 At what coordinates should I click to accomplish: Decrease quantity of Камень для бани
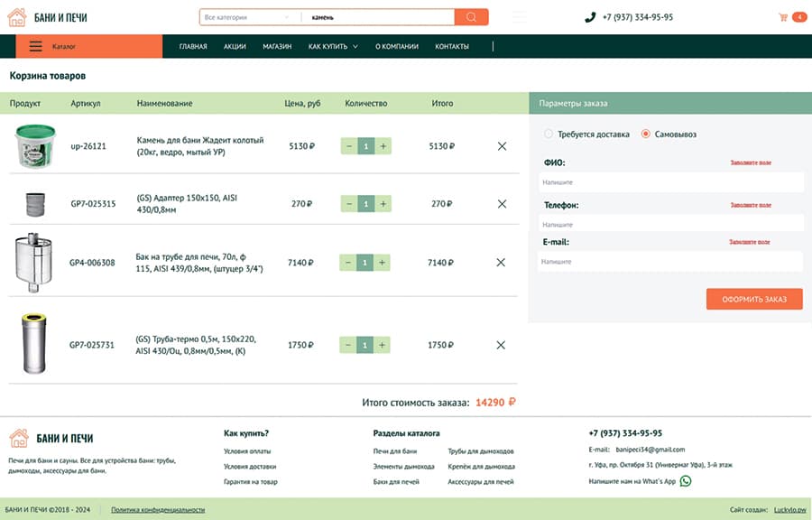coord(349,146)
